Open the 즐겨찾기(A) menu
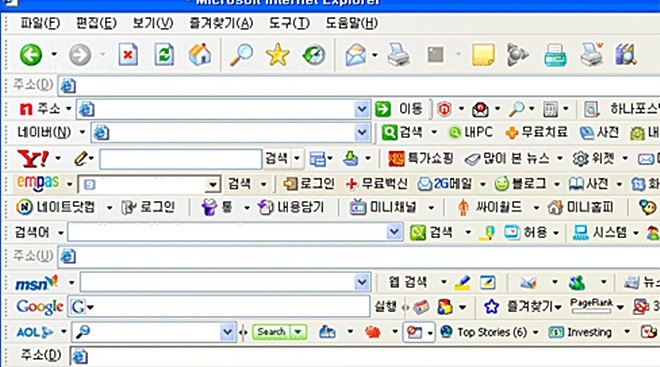The height and width of the screenshot is (367, 660). tap(221, 23)
